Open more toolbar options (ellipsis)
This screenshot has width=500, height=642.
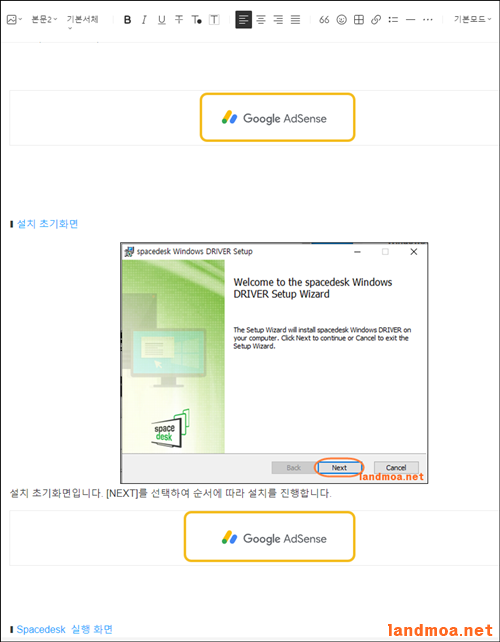point(428,20)
